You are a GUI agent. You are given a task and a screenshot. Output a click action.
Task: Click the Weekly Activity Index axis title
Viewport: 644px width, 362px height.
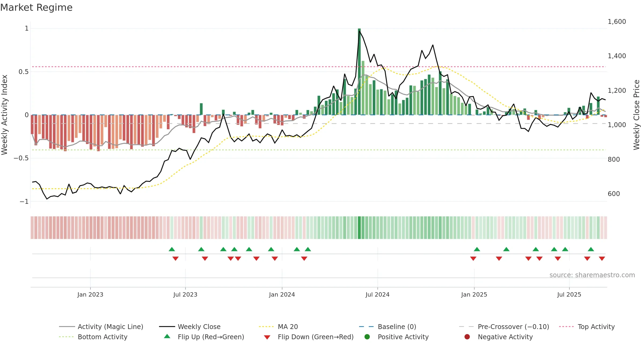pyautogui.click(x=4, y=115)
